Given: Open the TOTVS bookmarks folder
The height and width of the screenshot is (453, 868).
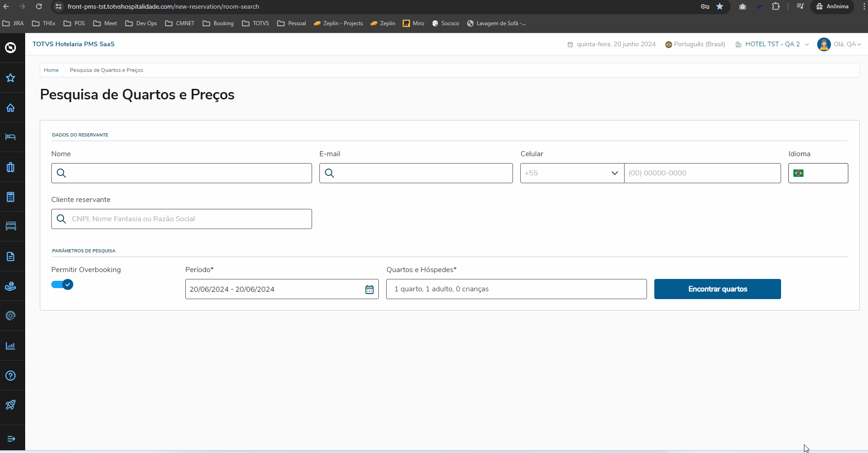Looking at the screenshot, I should [x=256, y=23].
